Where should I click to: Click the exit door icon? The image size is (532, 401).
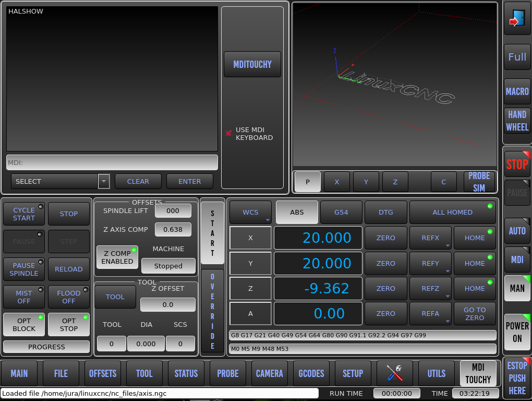point(517,18)
